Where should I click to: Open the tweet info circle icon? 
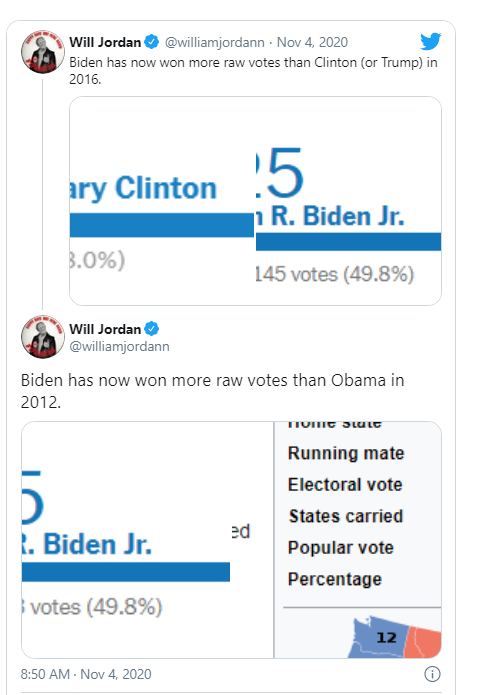click(x=432, y=674)
